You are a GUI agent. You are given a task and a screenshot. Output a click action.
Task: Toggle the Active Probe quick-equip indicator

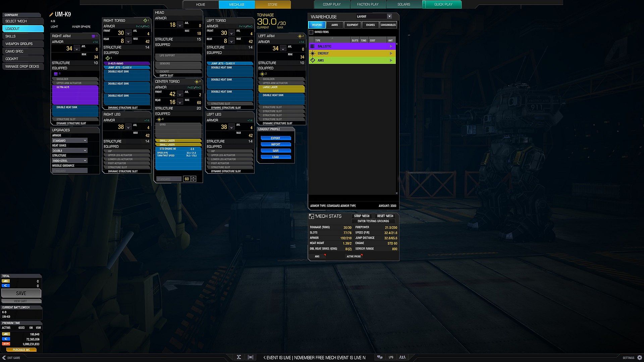[x=354, y=256]
